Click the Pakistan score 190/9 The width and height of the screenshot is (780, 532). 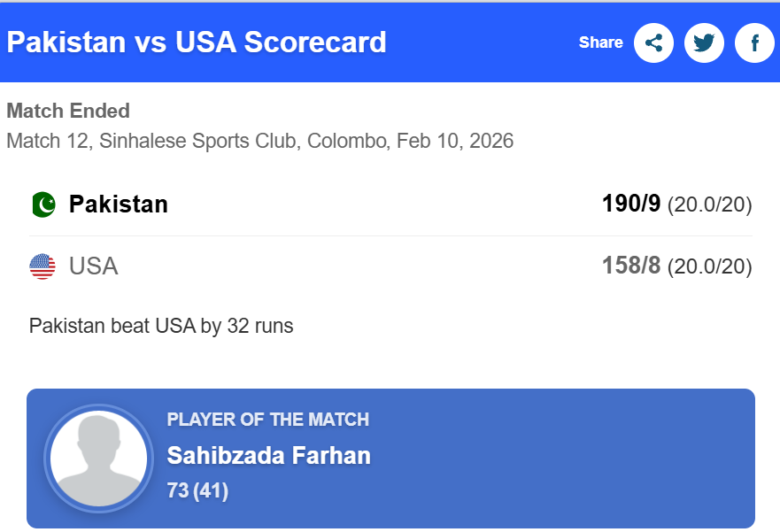[631, 204]
